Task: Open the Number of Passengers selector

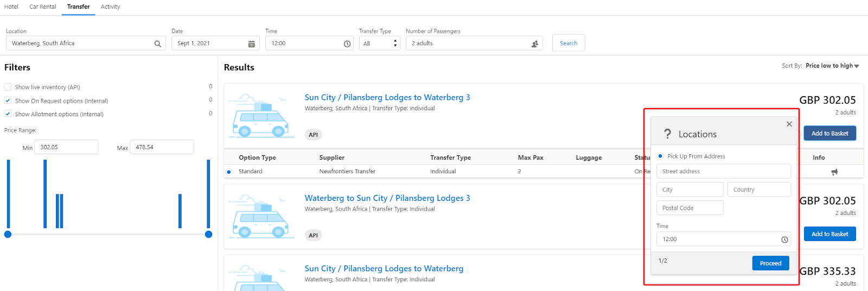Action: point(475,43)
